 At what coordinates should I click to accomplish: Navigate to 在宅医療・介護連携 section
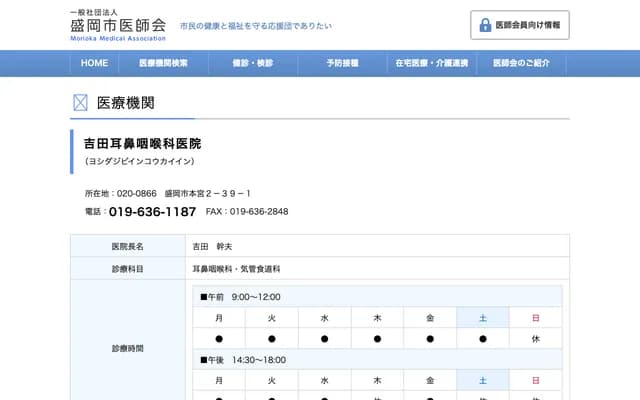click(428, 63)
